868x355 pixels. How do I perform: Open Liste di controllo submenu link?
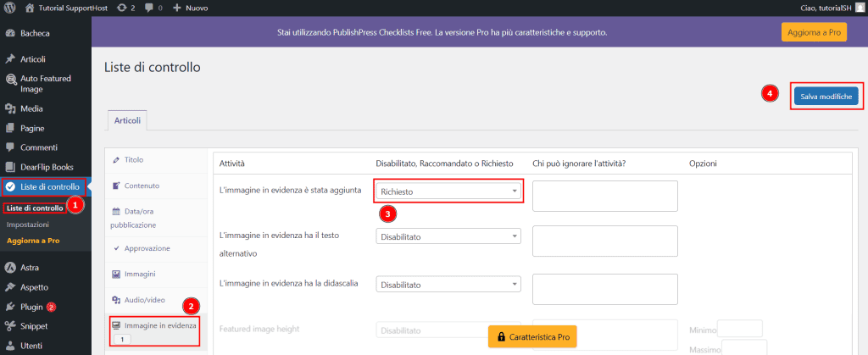coord(35,208)
